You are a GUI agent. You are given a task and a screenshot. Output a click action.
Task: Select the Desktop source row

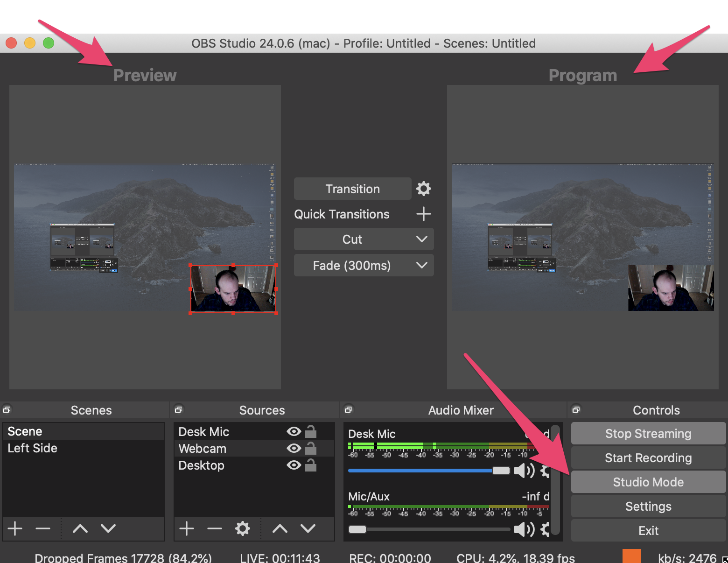coord(254,465)
